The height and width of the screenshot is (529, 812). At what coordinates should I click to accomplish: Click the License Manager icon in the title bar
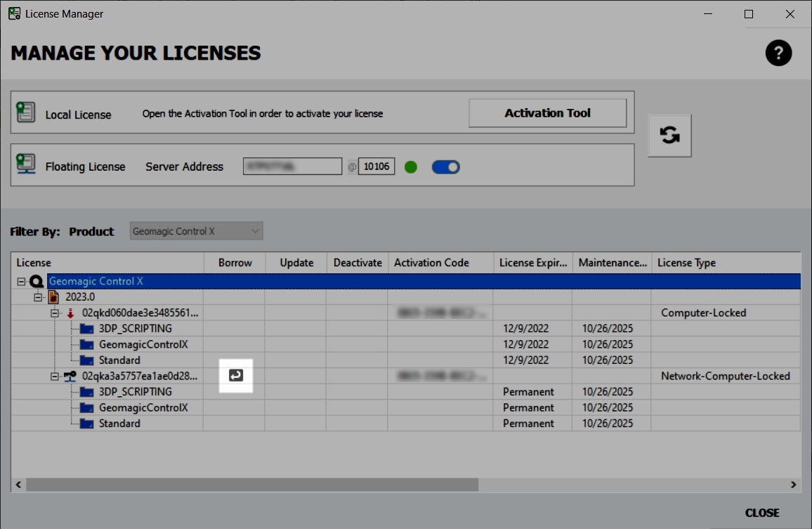pos(13,13)
